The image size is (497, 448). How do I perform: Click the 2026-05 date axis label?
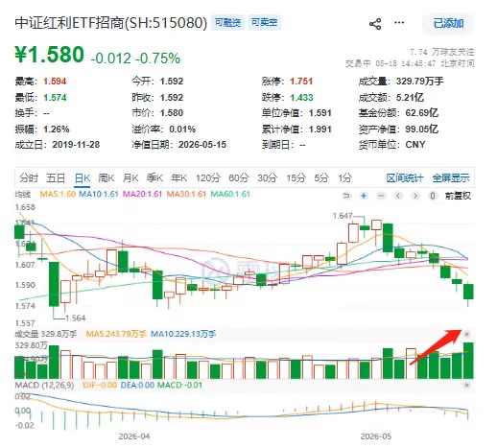point(376,436)
